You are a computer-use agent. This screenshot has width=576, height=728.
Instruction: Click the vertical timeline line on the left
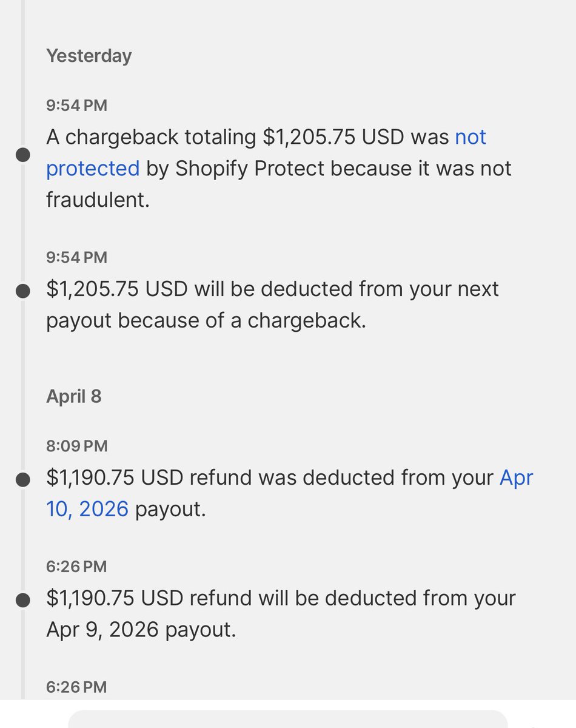(x=23, y=364)
